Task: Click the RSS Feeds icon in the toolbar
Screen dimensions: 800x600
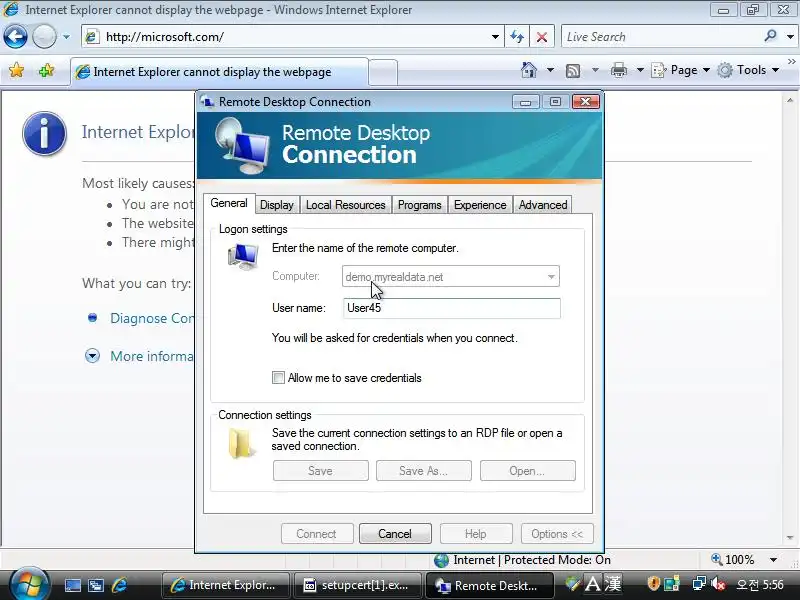Action: 573,70
